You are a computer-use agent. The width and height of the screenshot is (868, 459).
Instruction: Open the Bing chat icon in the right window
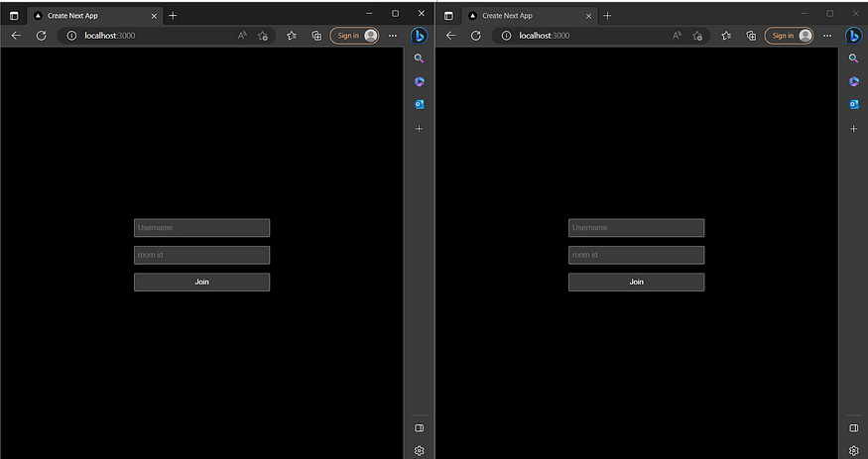(x=853, y=36)
